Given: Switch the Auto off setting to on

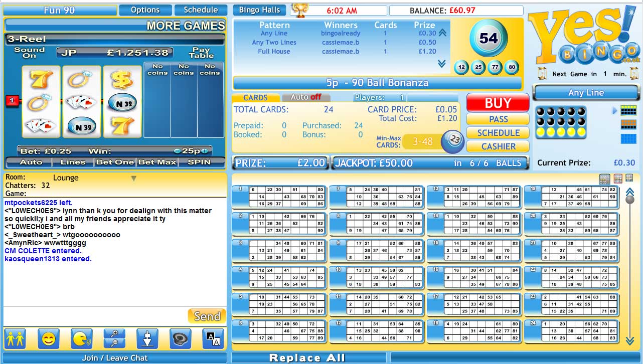Looking at the screenshot, I should click(306, 97).
